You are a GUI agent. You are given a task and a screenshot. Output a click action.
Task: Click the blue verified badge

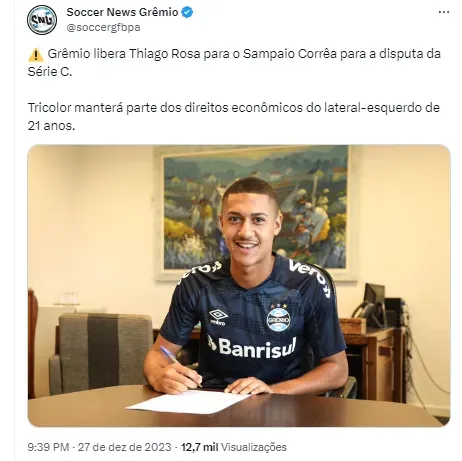(x=187, y=12)
